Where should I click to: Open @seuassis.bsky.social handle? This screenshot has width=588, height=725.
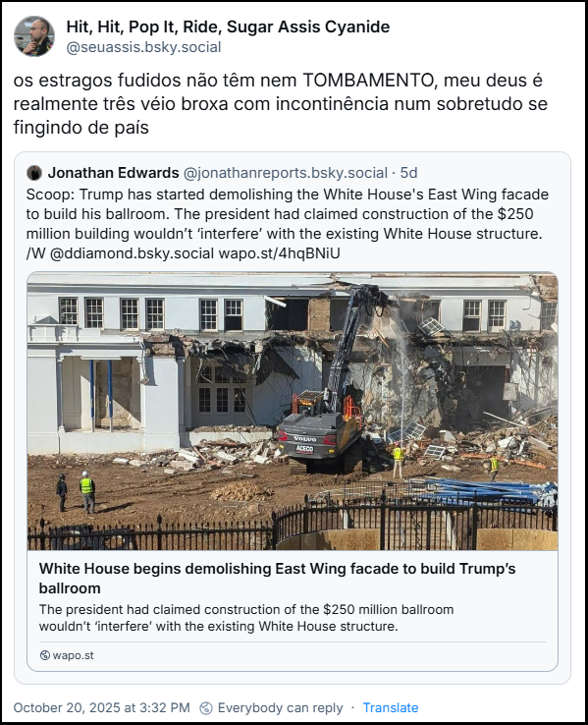[143, 47]
